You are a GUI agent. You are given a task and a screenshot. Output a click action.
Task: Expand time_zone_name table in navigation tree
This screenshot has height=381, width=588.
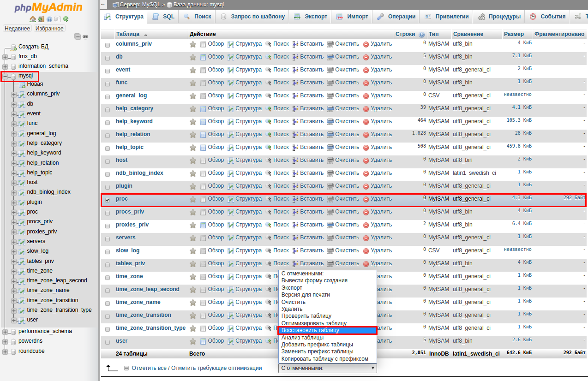point(14,291)
